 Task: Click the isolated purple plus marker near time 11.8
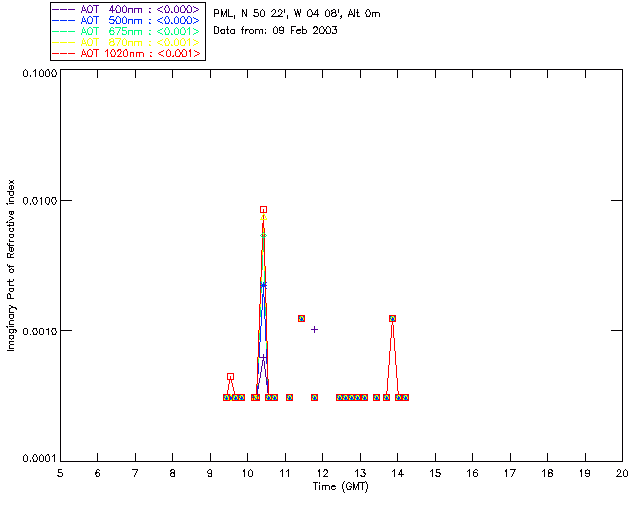click(x=314, y=329)
